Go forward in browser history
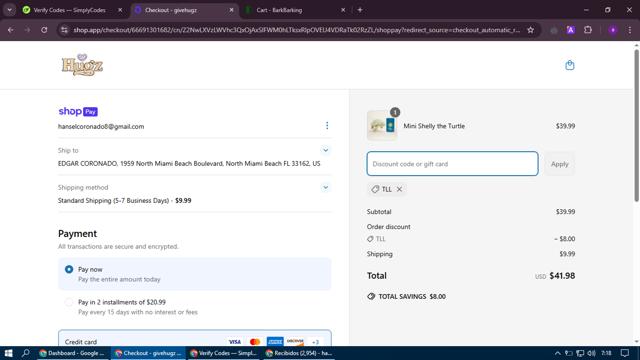The width and height of the screenshot is (640, 360). click(27, 30)
